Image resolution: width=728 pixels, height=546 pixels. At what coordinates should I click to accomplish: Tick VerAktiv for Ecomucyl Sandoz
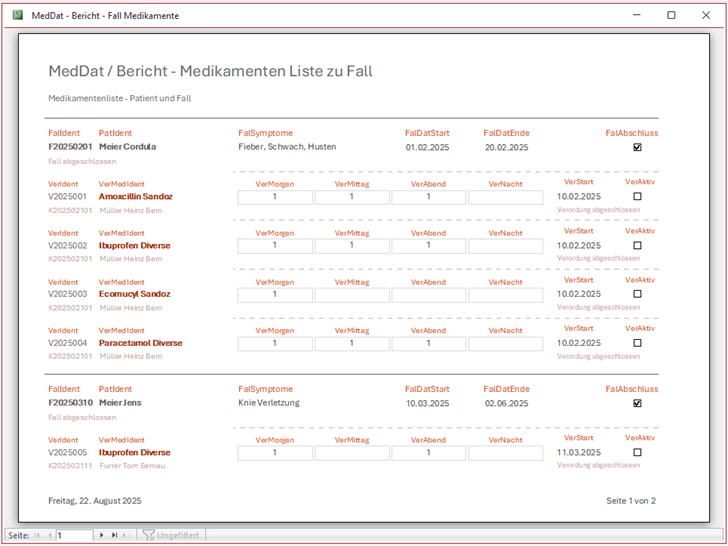637,294
